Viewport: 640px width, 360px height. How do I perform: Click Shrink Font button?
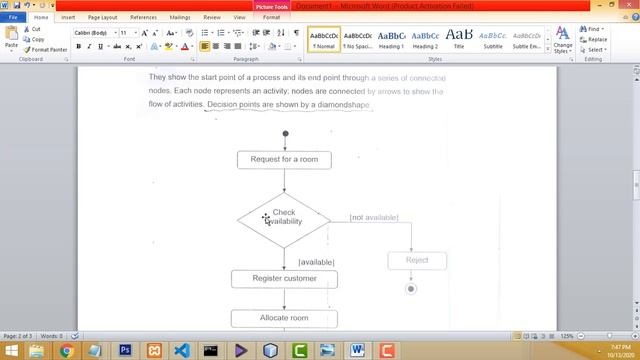coord(155,33)
